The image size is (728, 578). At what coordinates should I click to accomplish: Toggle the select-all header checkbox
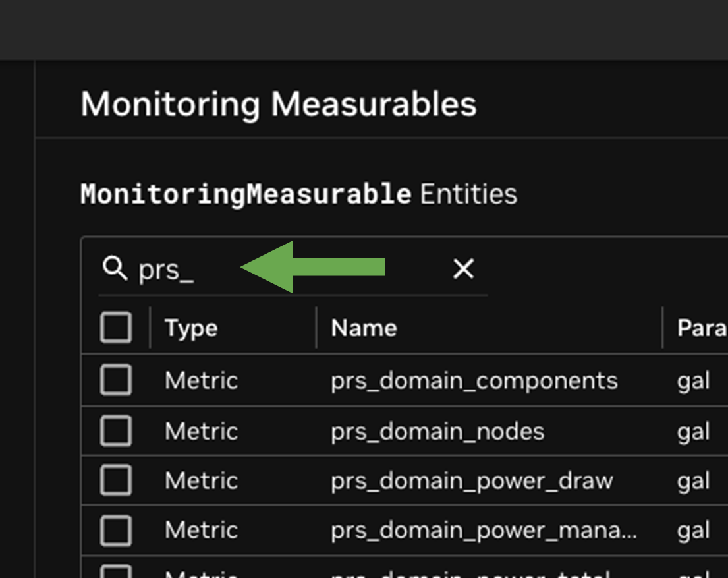coord(116,328)
